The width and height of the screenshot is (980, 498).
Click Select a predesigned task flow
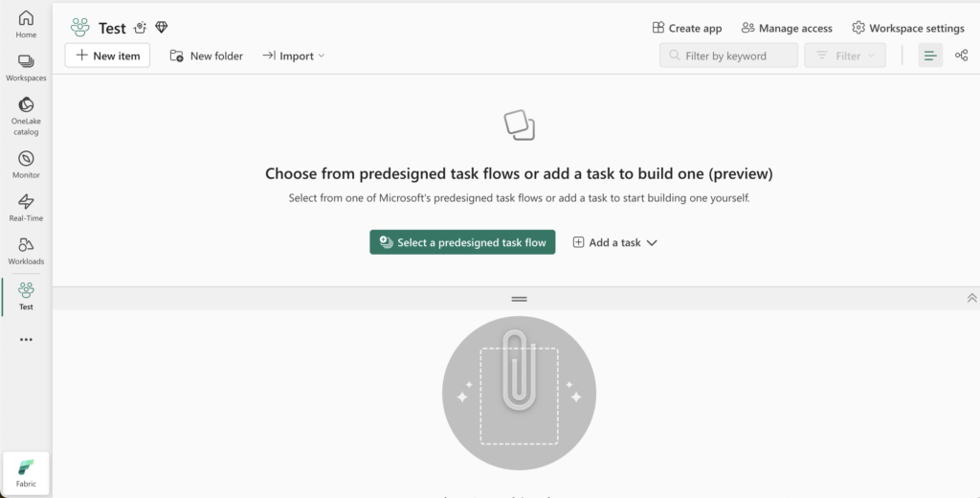[x=462, y=242]
